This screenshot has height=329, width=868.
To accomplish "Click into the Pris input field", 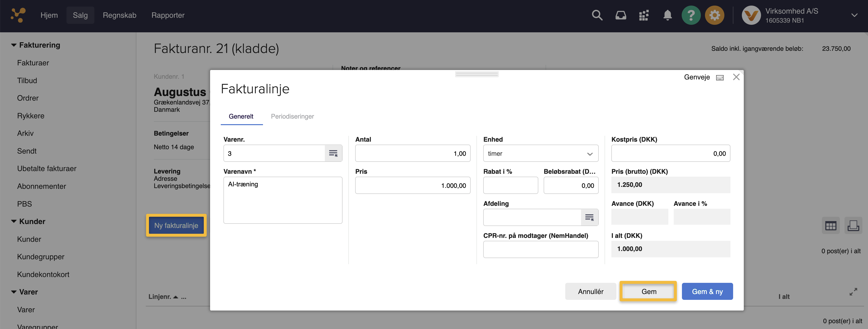I will [x=412, y=186].
